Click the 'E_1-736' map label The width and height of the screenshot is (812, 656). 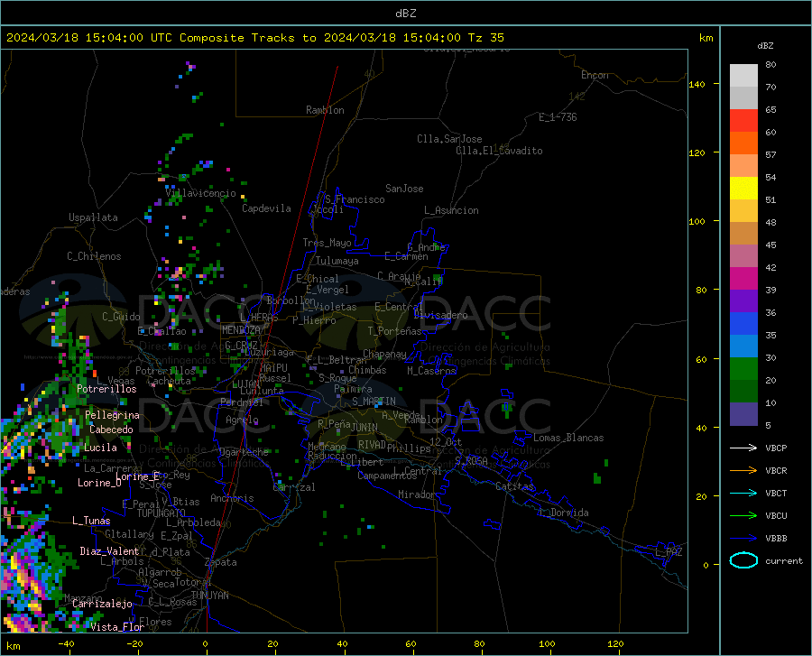coord(558,117)
